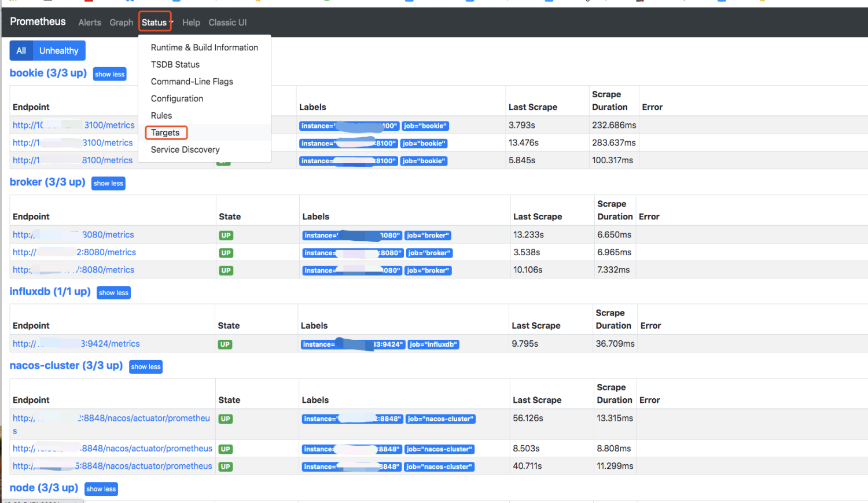868x503 pixels.
Task: Click UP badge of nacos 40.711s row
Action: click(x=226, y=467)
